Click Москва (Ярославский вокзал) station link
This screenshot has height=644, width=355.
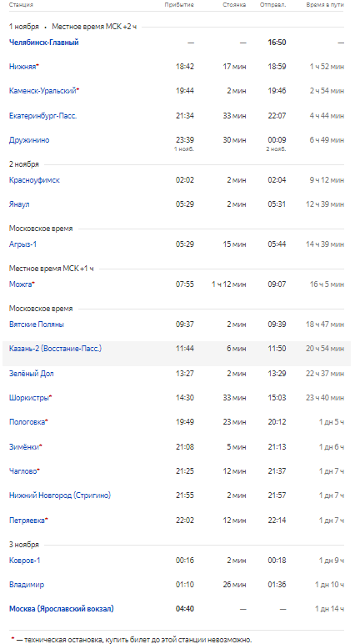click(61, 609)
